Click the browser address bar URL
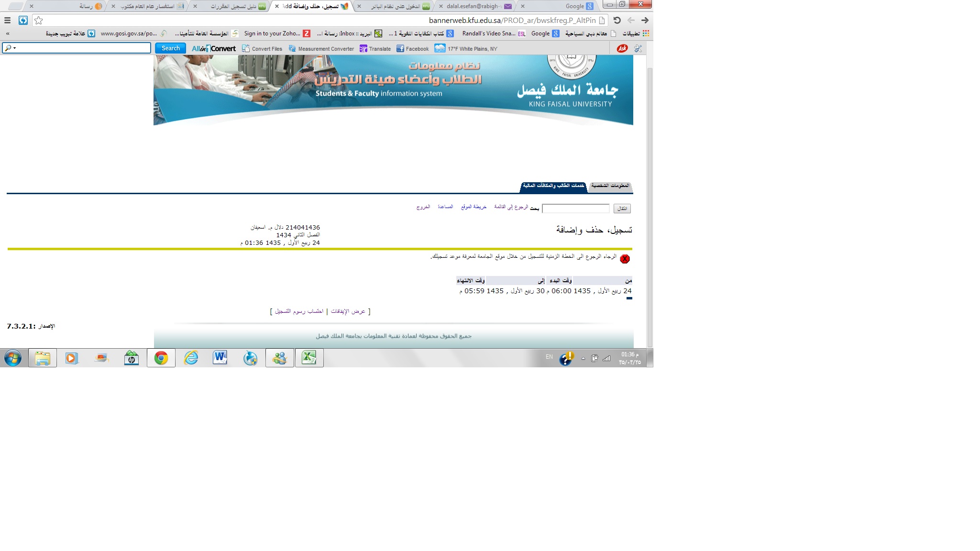980x551 pixels. pyautogui.click(x=512, y=21)
